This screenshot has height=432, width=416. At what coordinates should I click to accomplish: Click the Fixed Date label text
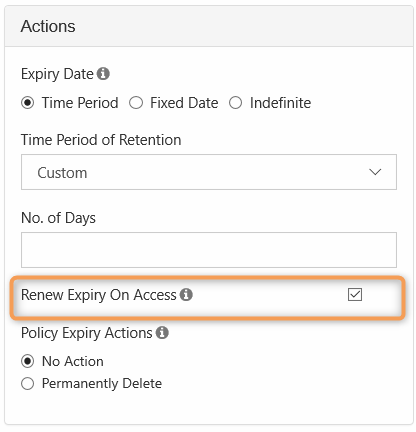(x=184, y=103)
